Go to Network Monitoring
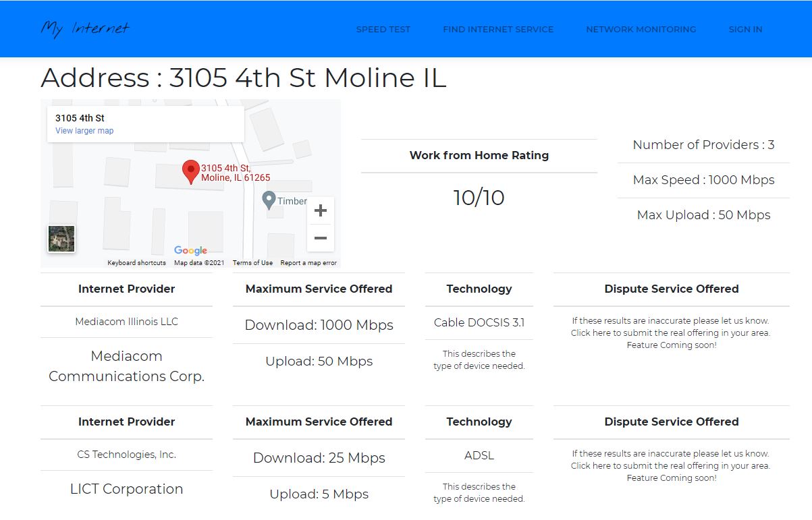812x520 pixels. [x=641, y=29]
